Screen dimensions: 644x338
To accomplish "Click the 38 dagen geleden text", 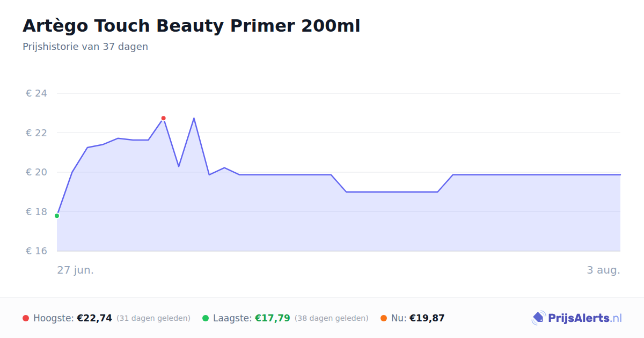I will (x=332, y=318).
